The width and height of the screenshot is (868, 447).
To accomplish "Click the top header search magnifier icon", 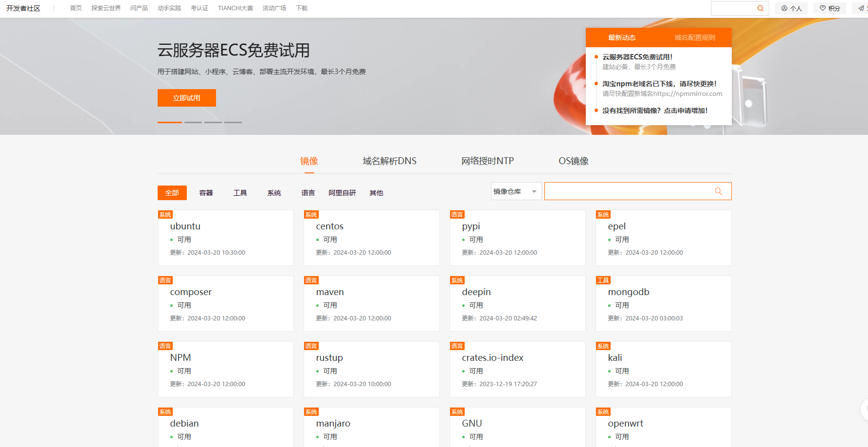I will (x=760, y=8).
